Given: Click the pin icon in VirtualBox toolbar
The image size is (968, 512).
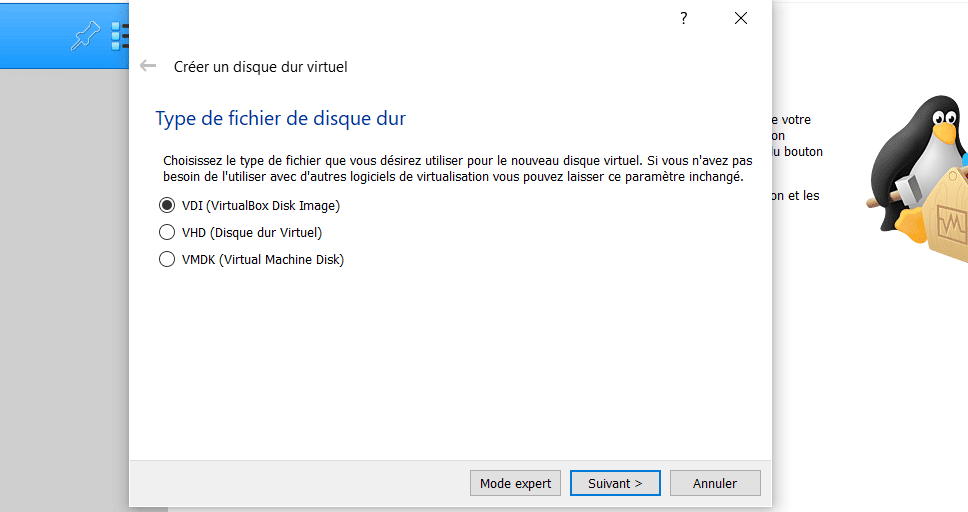Looking at the screenshot, I should click(x=85, y=35).
